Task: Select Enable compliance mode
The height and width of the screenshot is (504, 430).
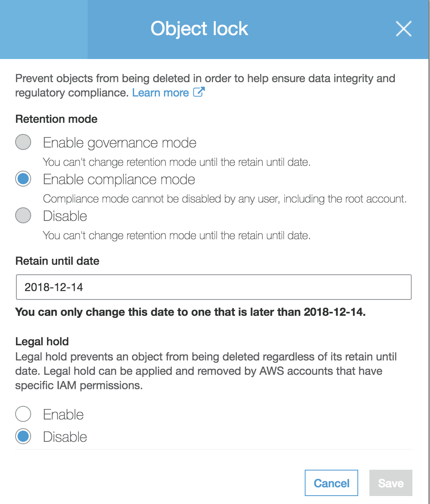Action: click(23, 179)
